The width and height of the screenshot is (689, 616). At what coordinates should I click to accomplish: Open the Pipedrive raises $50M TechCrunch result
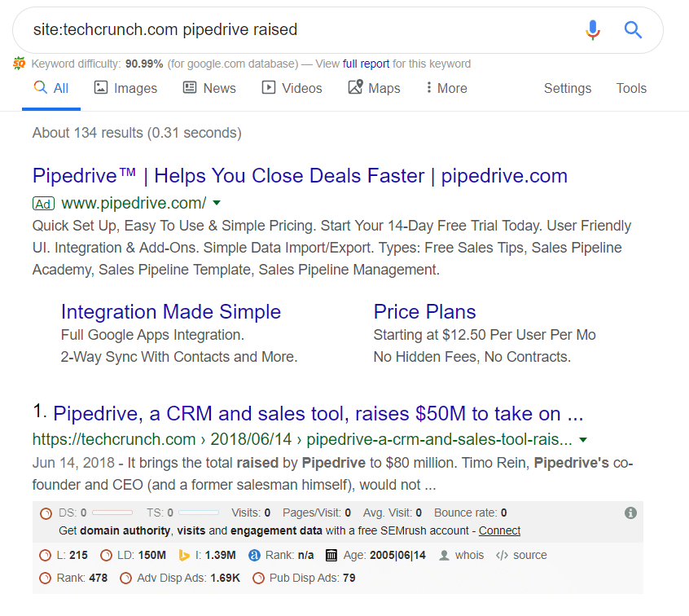coord(318,414)
